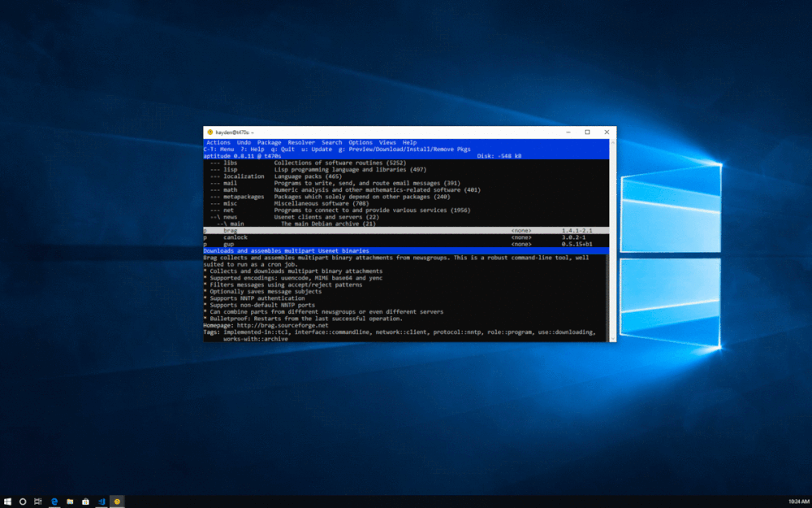Open the Undo menu in aptitude
Image resolution: width=812 pixels, height=508 pixels.
244,142
